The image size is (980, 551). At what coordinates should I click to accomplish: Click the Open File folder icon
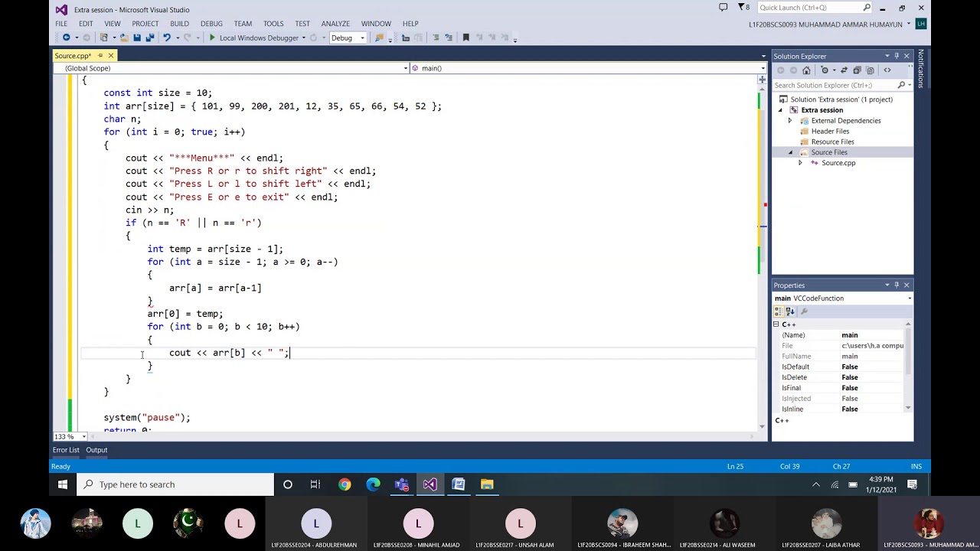point(123,37)
